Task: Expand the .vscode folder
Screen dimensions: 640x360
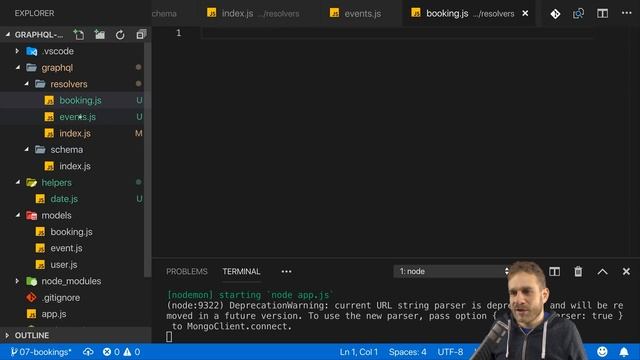Action: [17, 51]
